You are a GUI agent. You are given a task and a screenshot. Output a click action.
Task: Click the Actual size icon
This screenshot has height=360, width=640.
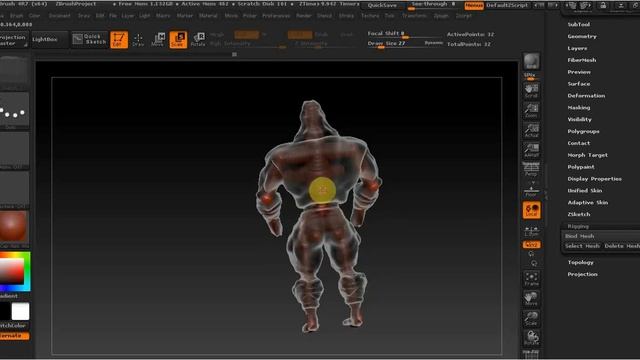click(531, 130)
